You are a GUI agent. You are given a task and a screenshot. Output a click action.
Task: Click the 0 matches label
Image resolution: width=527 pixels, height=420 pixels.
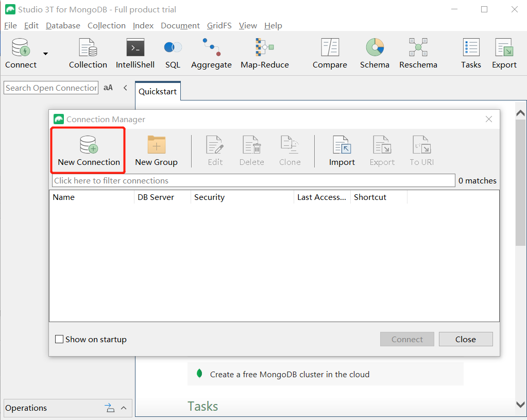pyautogui.click(x=477, y=180)
